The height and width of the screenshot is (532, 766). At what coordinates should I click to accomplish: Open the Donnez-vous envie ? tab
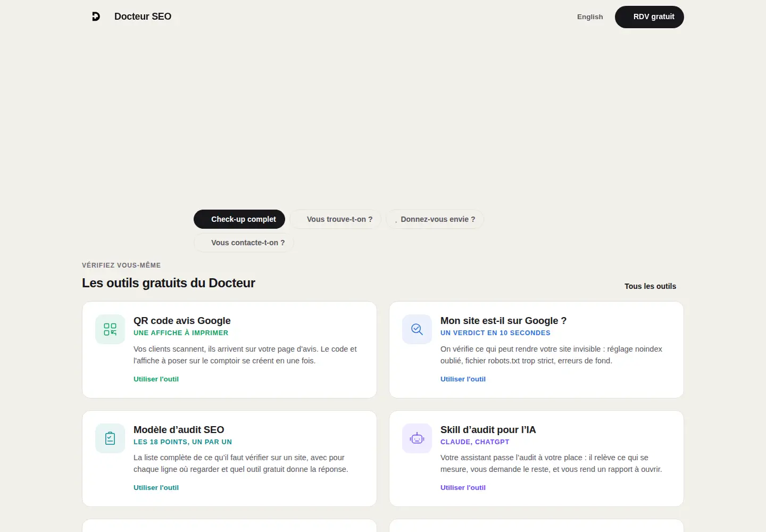[x=435, y=219]
